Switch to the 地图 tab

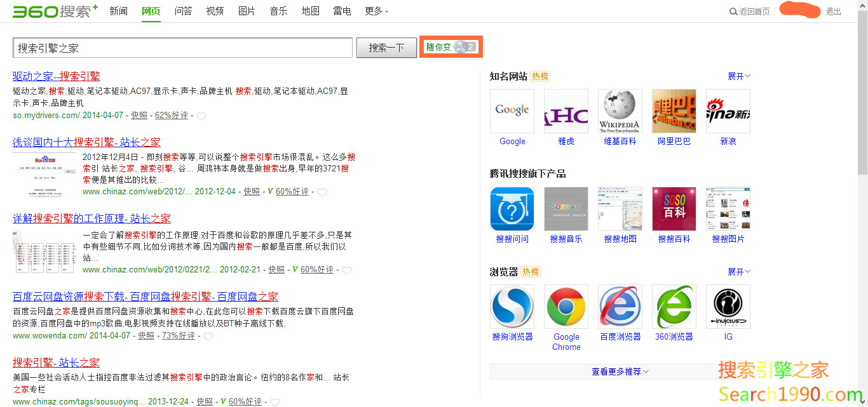click(x=311, y=11)
